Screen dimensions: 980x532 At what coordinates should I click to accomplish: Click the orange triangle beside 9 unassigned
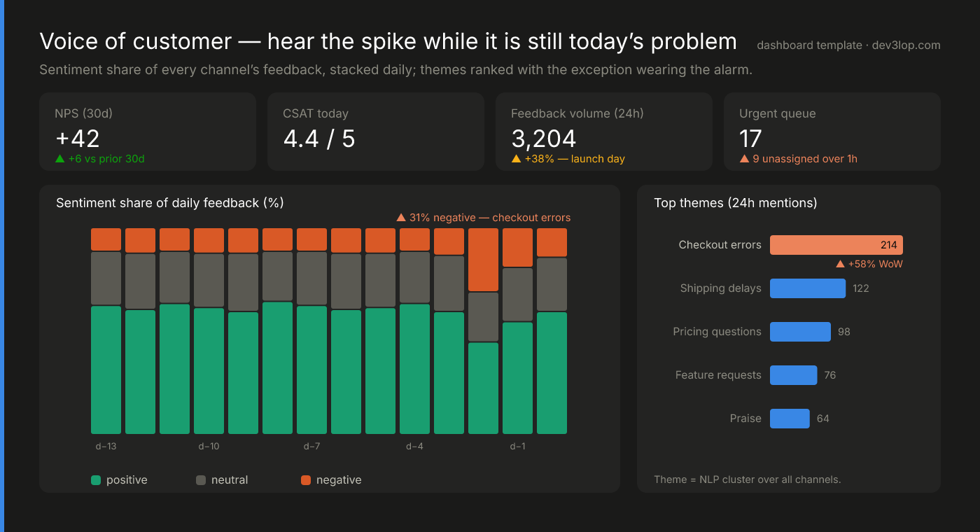tap(745, 159)
